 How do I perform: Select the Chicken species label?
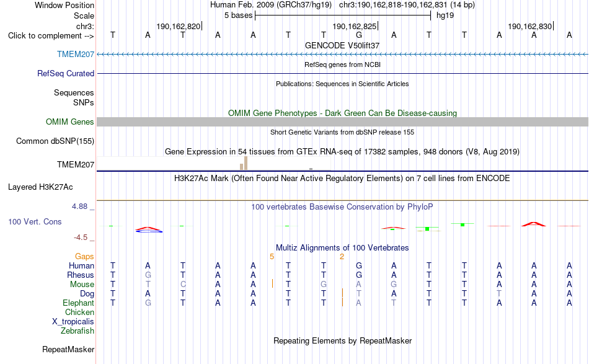click(x=79, y=312)
